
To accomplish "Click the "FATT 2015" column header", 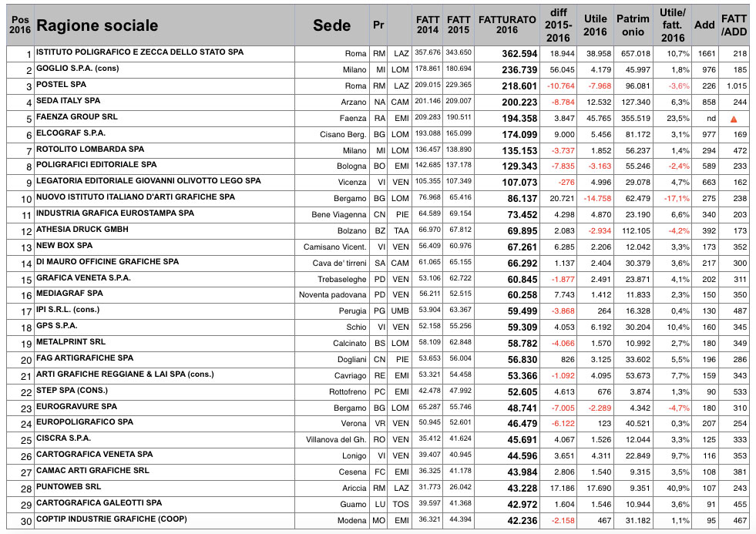I will pos(458,25).
